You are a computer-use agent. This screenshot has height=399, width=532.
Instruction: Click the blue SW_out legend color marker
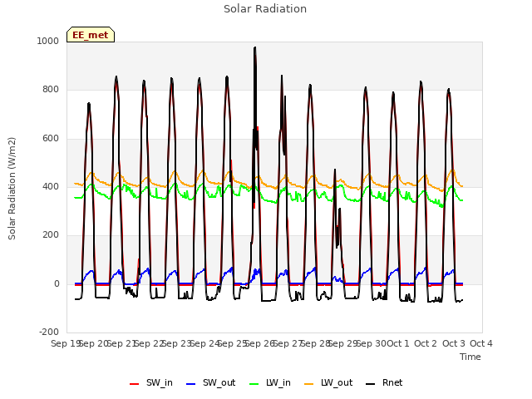(x=191, y=384)
